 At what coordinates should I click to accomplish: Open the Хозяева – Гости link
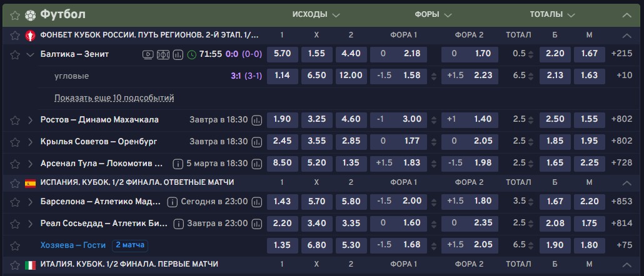pyautogui.click(x=74, y=245)
